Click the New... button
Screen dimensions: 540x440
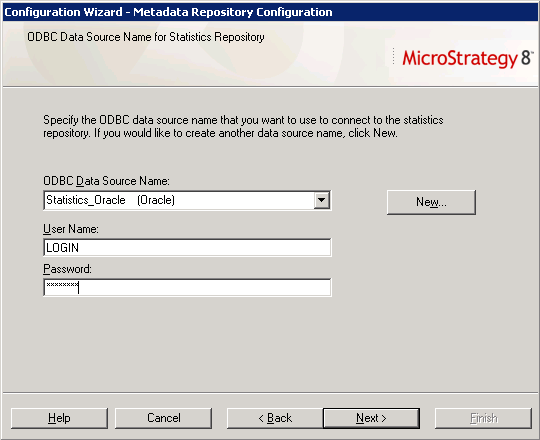point(431,202)
